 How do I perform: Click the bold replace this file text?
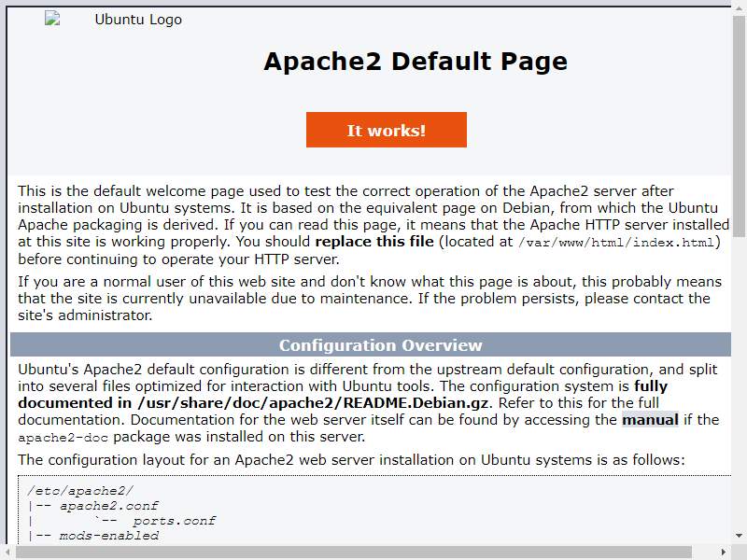click(x=374, y=242)
